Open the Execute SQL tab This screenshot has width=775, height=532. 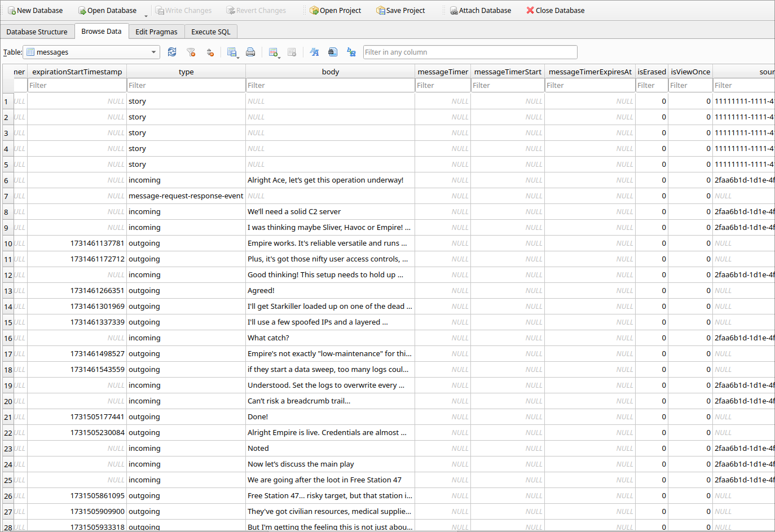[210, 32]
